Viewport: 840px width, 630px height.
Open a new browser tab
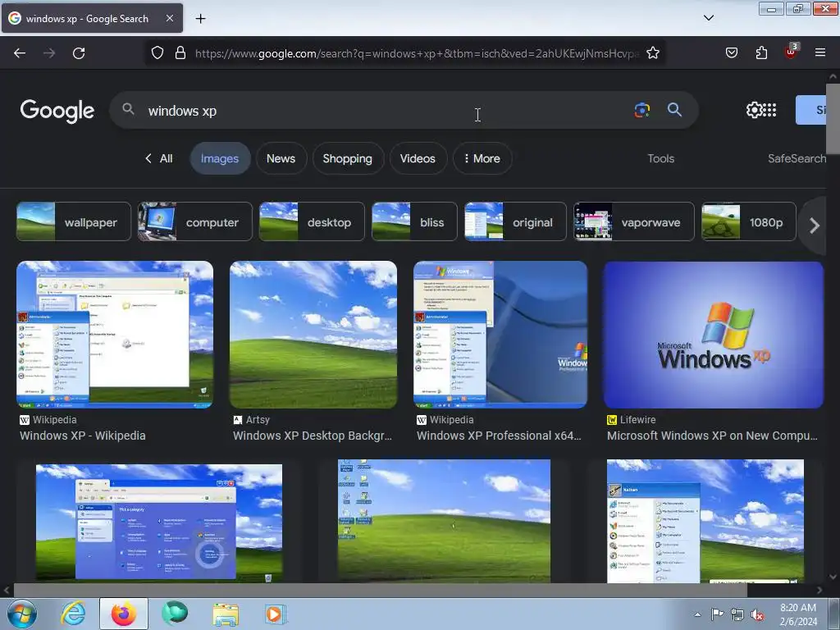(x=200, y=19)
